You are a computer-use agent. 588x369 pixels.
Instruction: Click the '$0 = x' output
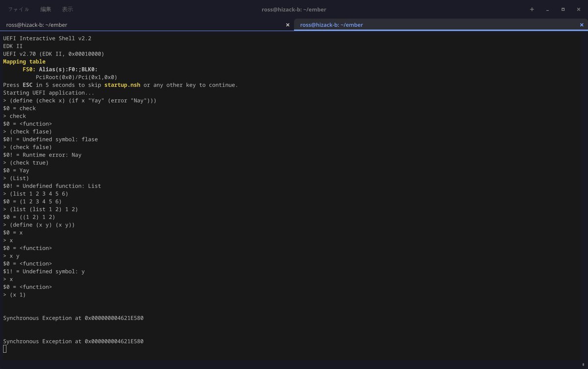(x=13, y=232)
